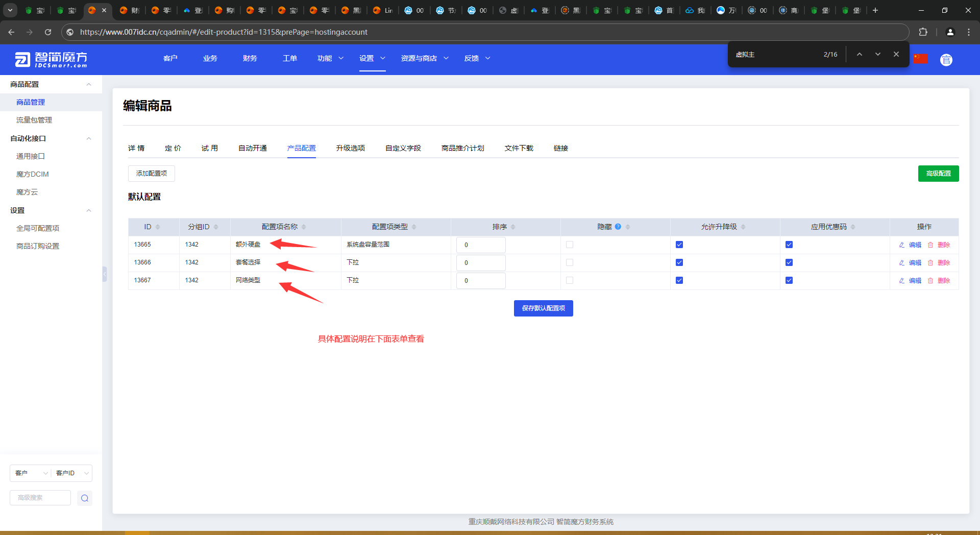Open a new browser tab
980x535 pixels.
875,10
